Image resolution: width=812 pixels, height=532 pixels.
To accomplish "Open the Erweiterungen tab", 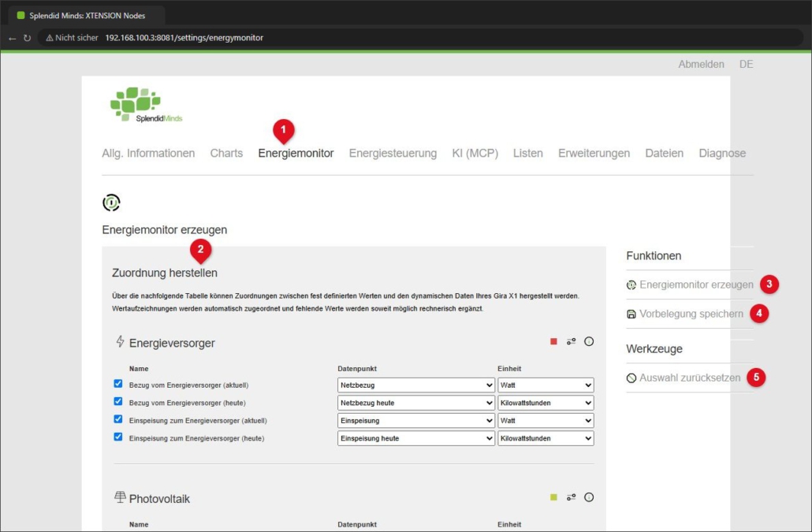I will 594,153.
